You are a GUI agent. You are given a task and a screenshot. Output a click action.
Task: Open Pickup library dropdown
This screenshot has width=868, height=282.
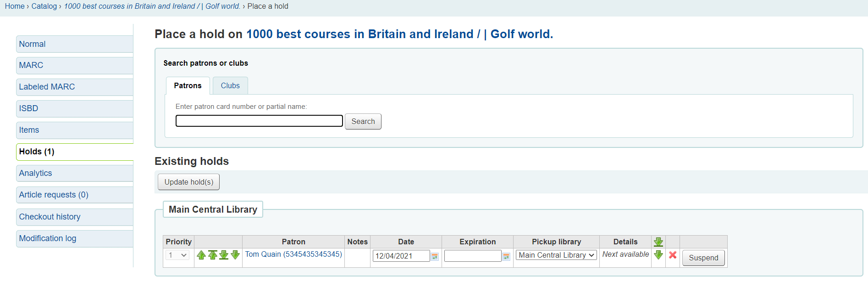(x=556, y=255)
